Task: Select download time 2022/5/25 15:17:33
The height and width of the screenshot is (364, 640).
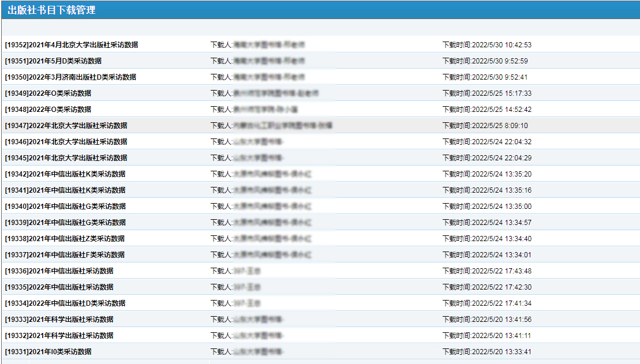Action: point(486,93)
